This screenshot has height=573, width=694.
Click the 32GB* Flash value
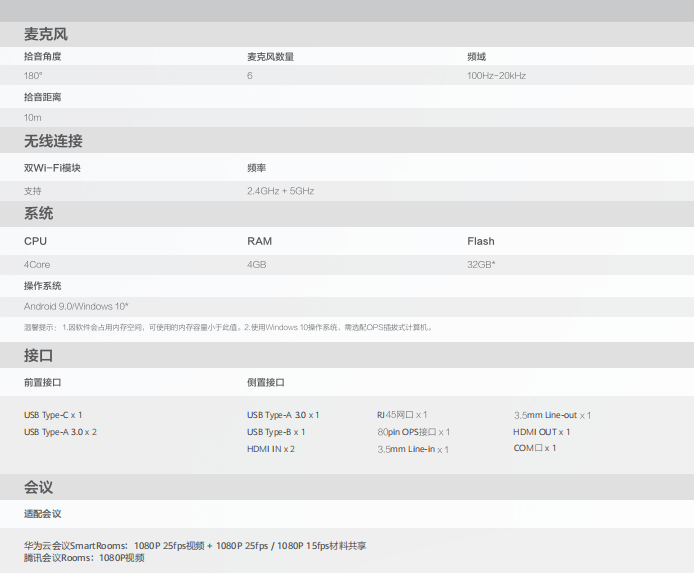481,265
